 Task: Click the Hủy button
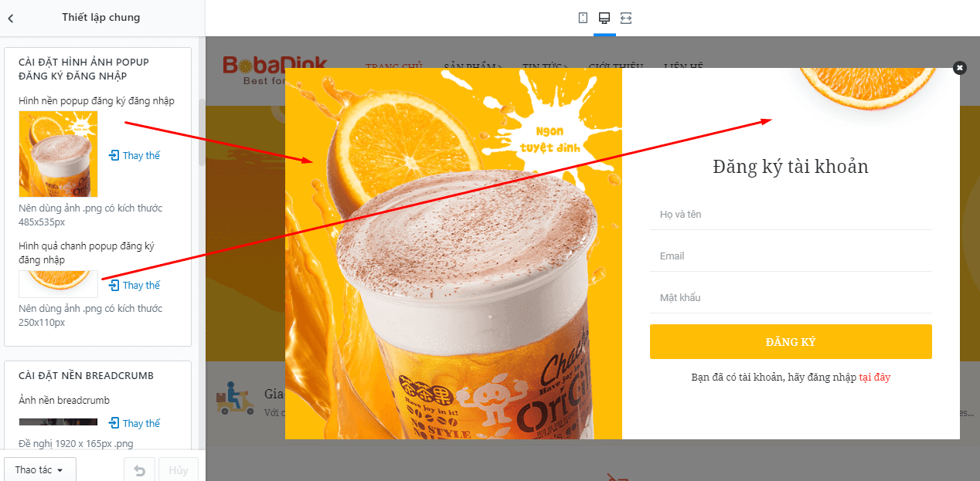179,469
